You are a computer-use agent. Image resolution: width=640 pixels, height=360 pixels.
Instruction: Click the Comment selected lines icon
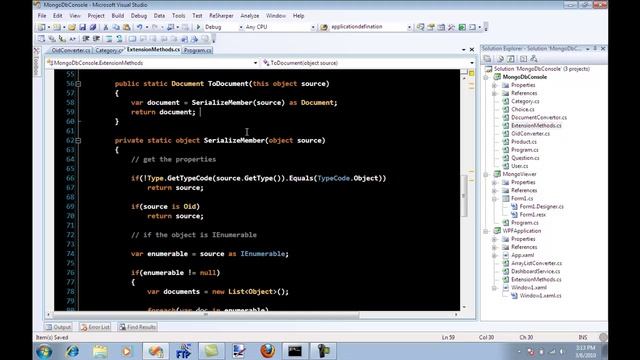pyautogui.click(x=109, y=39)
